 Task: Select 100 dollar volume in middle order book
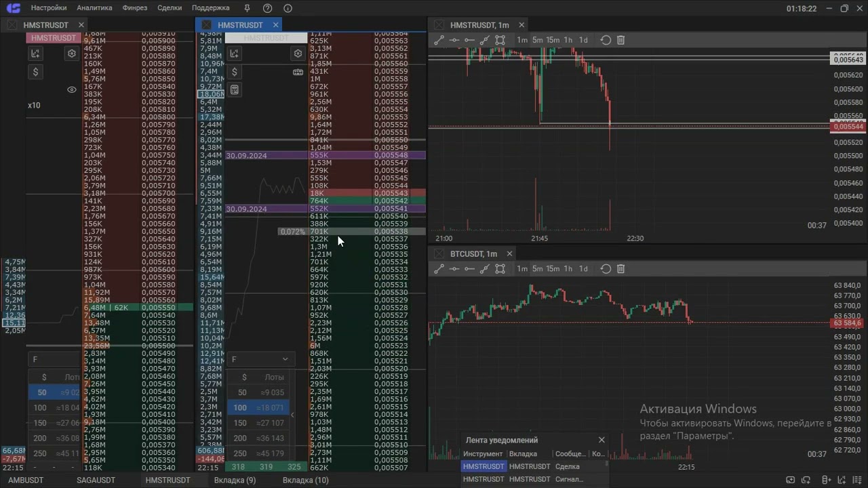pyautogui.click(x=258, y=407)
